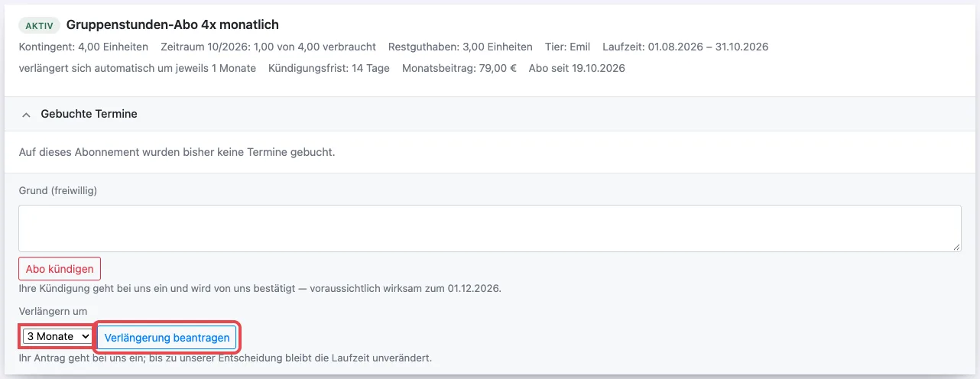Click 'Kontingent: 4,00 Einheiten' text

point(83,47)
